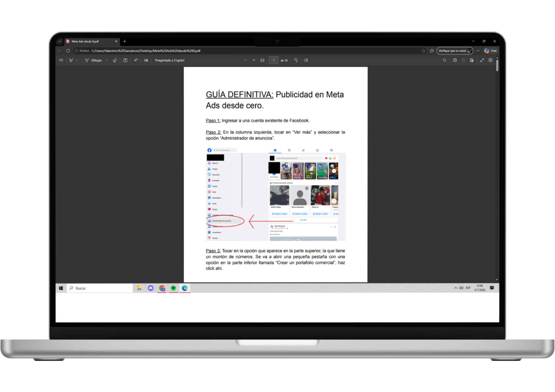Open the favorites list icon
The width and height of the screenshot is (555, 392).
[432, 51]
